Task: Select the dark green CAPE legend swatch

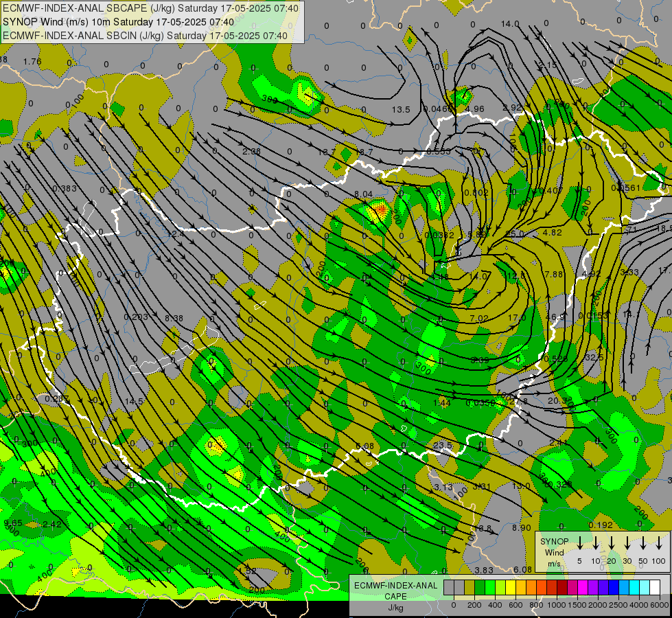Action: (480, 587)
